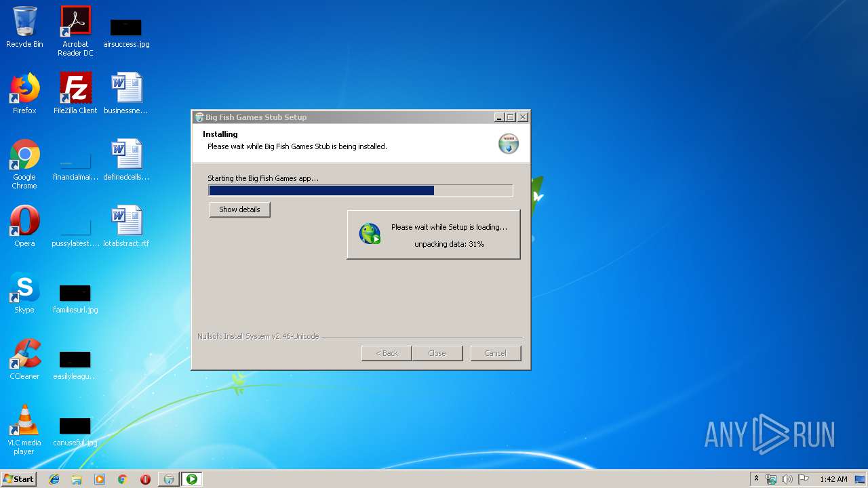Launch CCleaner desktop shortcut
868x488 pixels.
click(24, 359)
